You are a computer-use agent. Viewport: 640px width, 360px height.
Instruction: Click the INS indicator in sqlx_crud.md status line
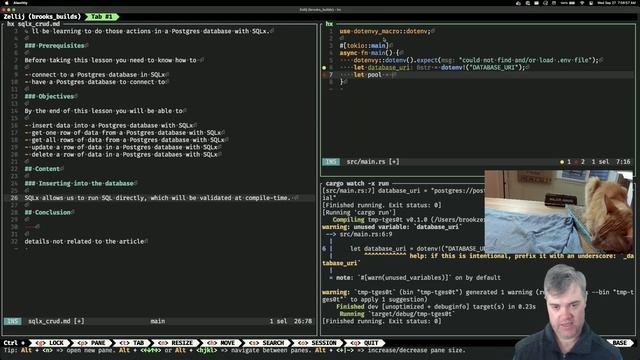12,321
